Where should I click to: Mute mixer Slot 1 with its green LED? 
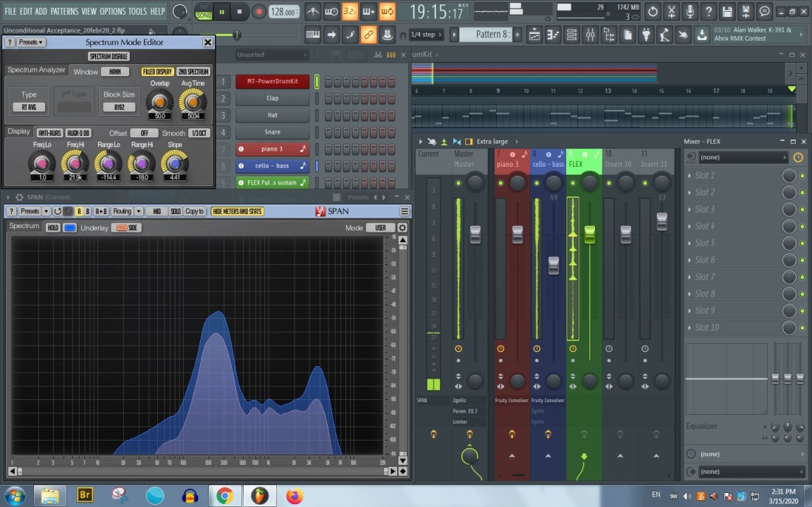802,176
